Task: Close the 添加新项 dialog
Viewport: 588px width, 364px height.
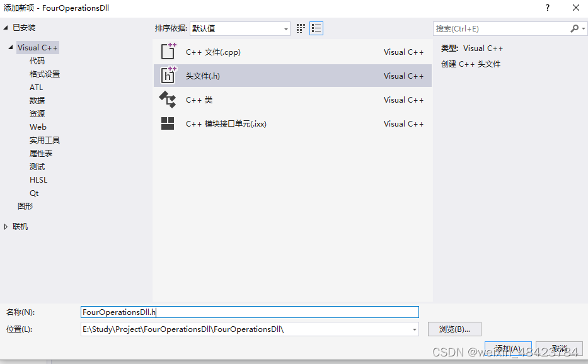Action: pyautogui.click(x=576, y=8)
